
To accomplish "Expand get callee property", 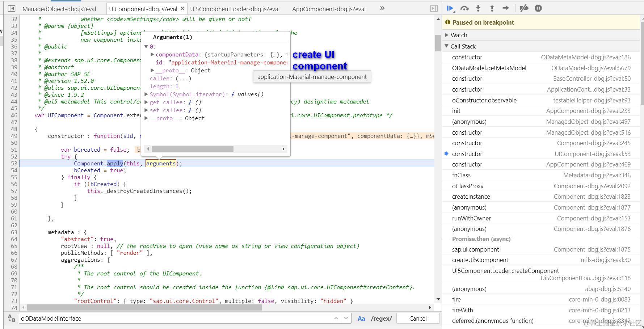I will 146,102.
